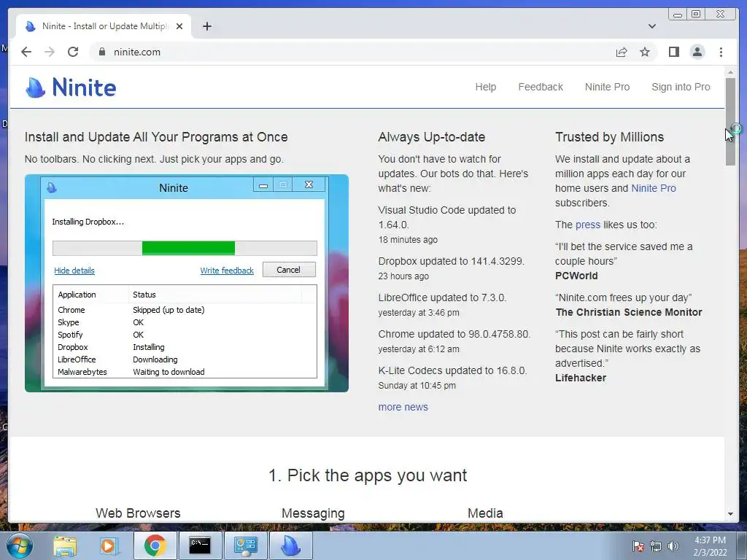
Task: Click the volume speaker tray icon
Action: coord(673,546)
